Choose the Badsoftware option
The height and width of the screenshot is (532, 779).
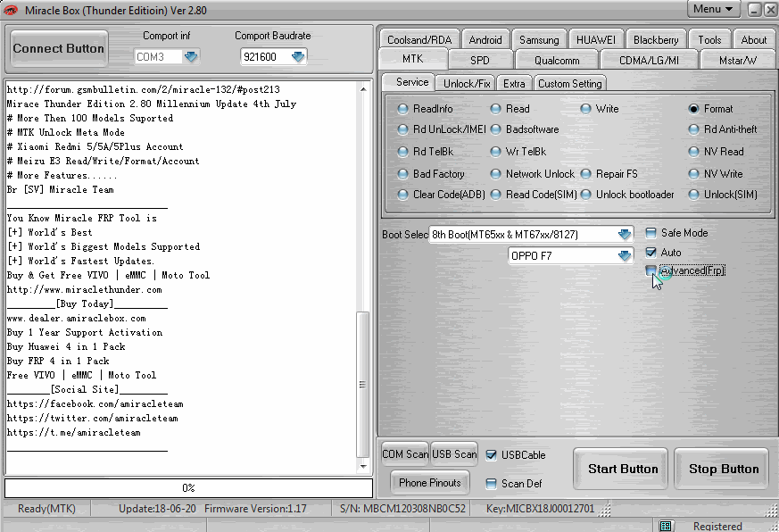pos(495,129)
